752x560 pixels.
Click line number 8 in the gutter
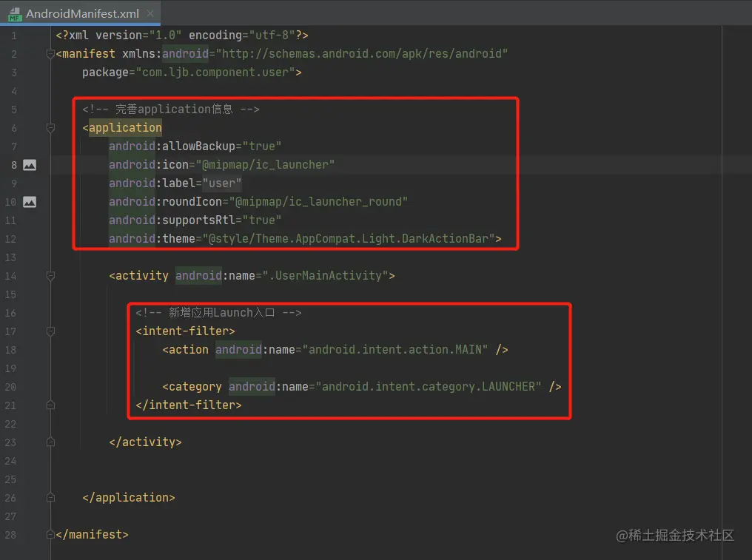pyautogui.click(x=13, y=164)
